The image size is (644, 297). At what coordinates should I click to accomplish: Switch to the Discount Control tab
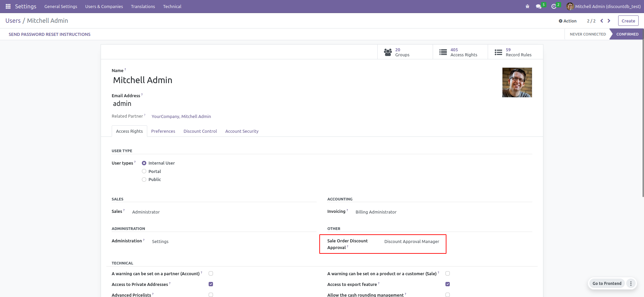click(200, 131)
